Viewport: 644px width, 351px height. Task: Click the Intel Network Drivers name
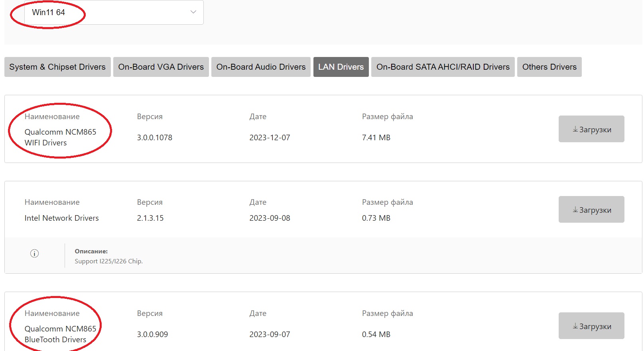pyautogui.click(x=61, y=218)
